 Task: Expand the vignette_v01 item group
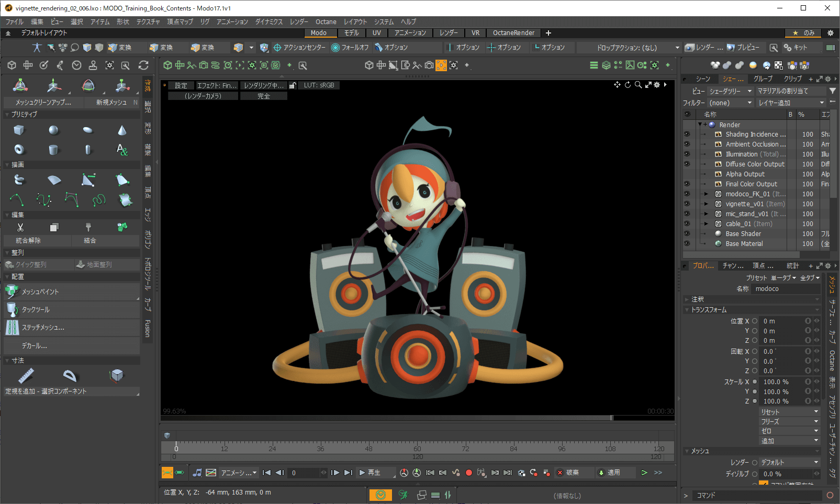pos(706,204)
